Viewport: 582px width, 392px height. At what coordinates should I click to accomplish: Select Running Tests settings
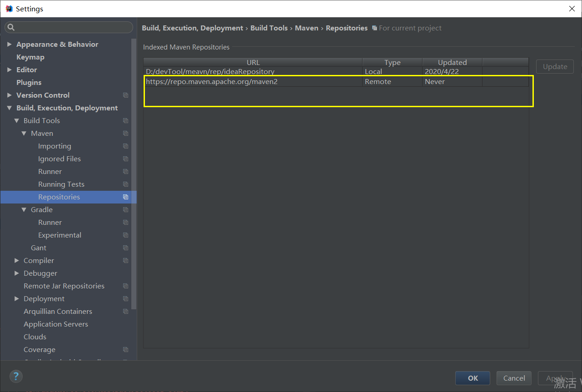click(x=61, y=184)
